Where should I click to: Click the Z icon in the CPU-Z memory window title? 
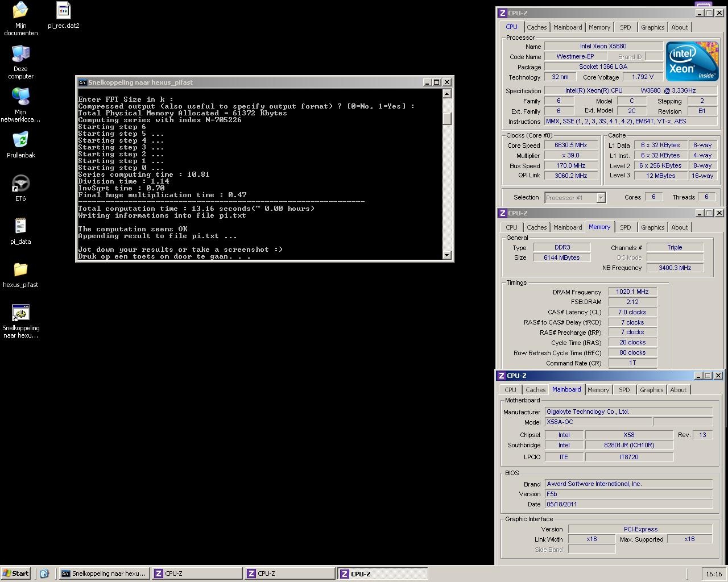click(x=502, y=213)
